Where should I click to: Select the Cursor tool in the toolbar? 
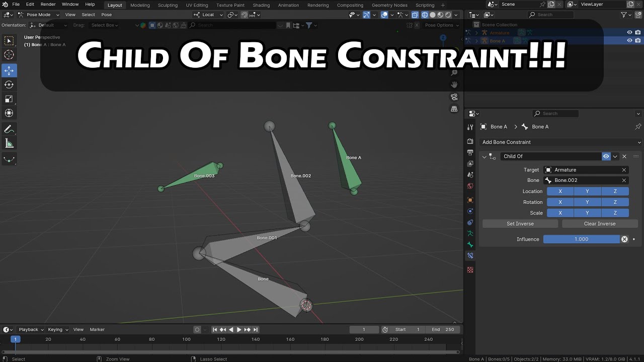[9, 55]
